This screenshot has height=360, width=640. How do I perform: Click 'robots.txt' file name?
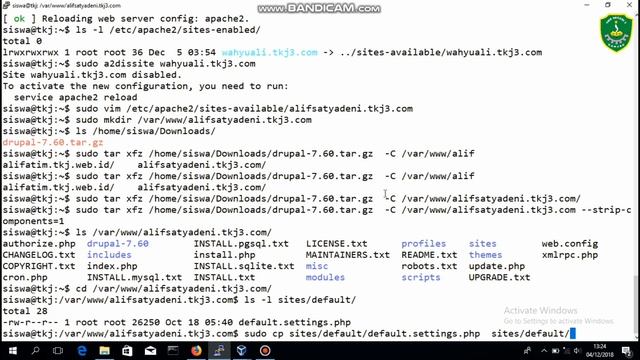pyautogui.click(x=429, y=266)
